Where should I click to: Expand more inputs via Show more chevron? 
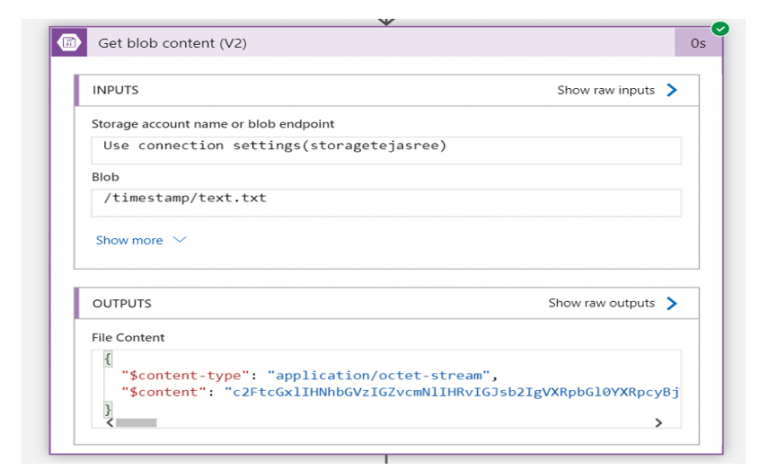pos(180,240)
